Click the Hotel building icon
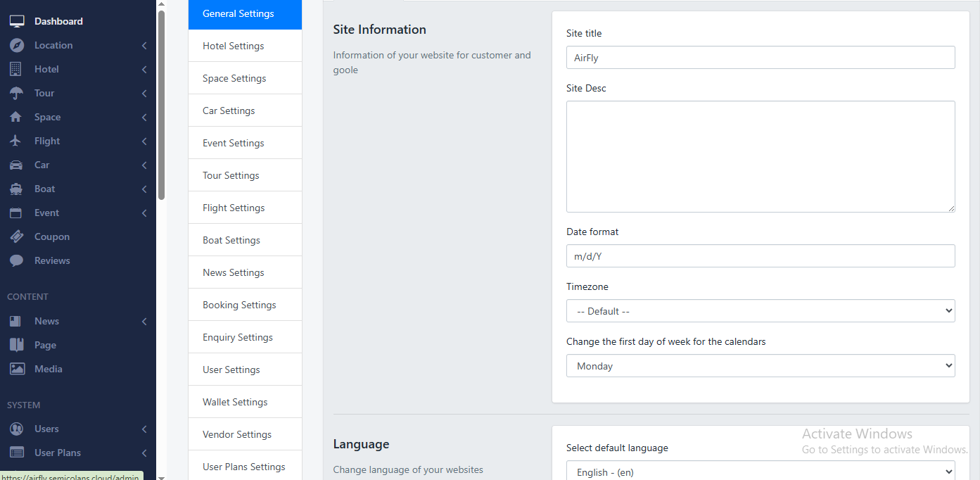 coord(16,69)
